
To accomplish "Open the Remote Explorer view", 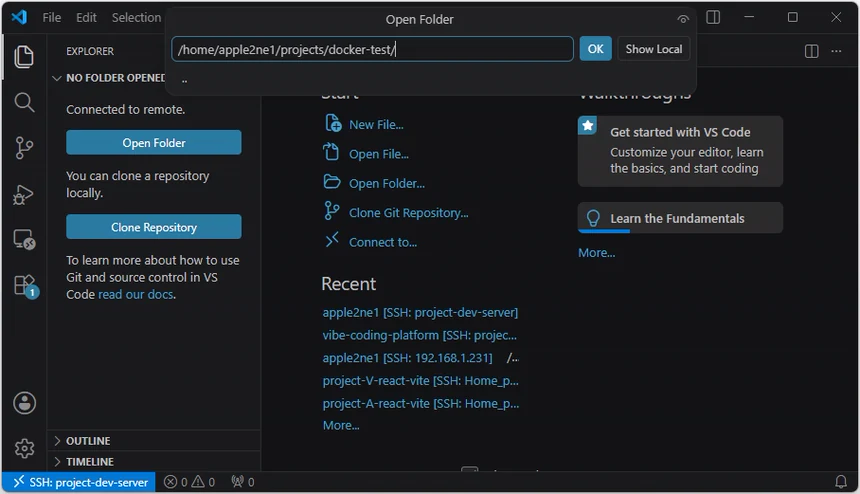I will pos(24,240).
